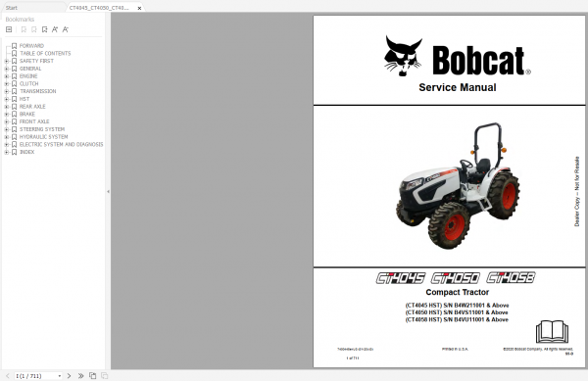This screenshot has height=381, width=588.
Task: Click the first greyed-out bookmark icon in toolbar
Action: coord(24,29)
